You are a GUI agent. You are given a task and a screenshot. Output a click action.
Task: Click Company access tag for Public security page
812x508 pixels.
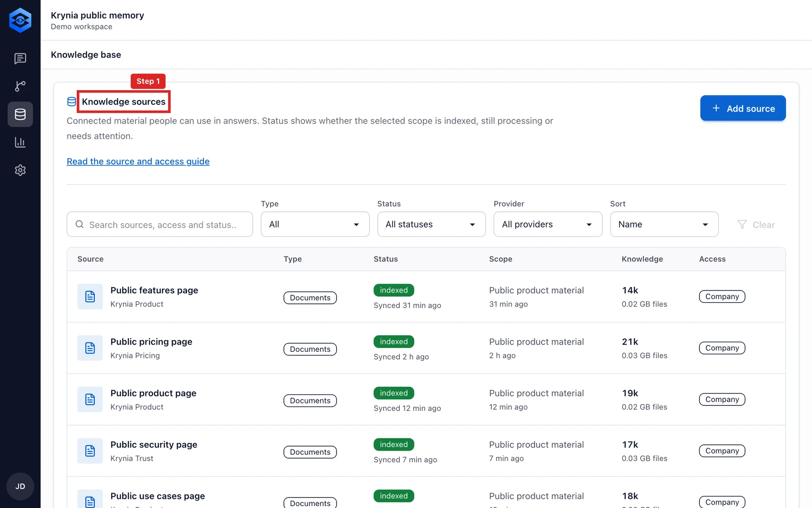click(x=722, y=451)
